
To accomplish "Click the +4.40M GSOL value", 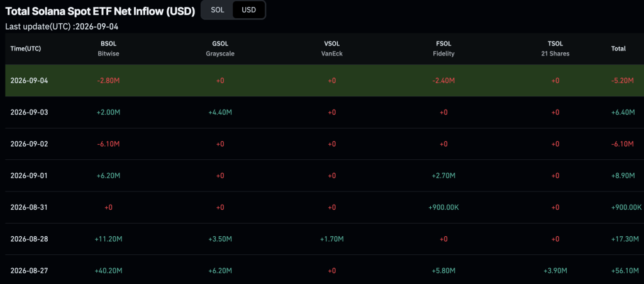I will [220, 112].
